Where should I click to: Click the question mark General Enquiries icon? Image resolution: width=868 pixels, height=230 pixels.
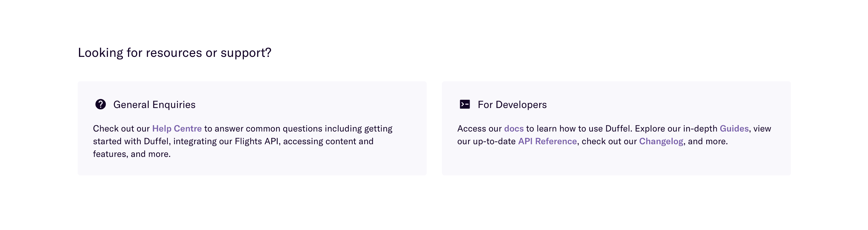[100, 104]
